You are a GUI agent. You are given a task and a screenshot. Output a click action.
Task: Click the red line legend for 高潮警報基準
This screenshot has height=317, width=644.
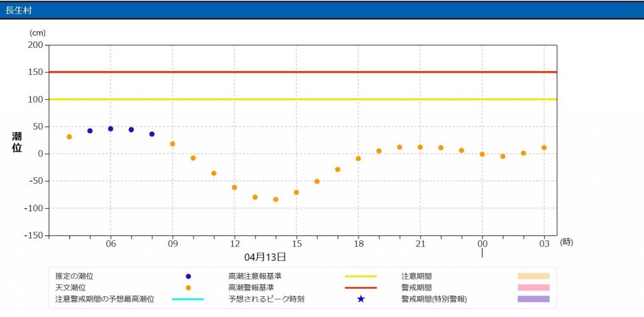click(x=360, y=288)
